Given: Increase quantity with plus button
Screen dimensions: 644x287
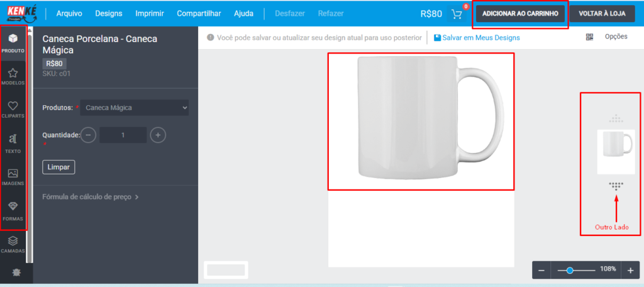Looking at the screenshot, I should 158,135.
